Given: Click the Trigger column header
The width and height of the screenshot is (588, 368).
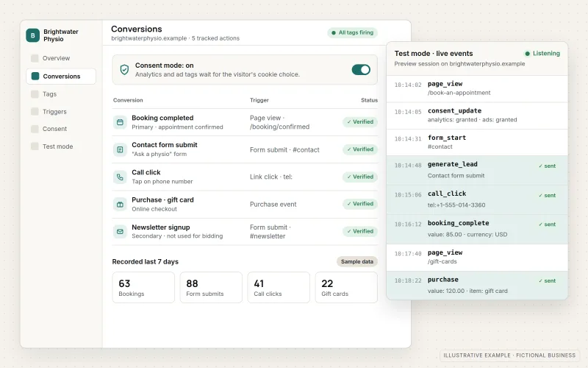Looking at the screenshot, I should (x=259, y=100).
